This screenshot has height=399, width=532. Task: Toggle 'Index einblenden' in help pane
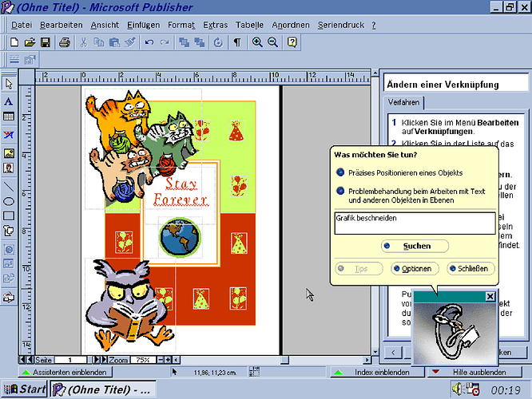point(377,372)
